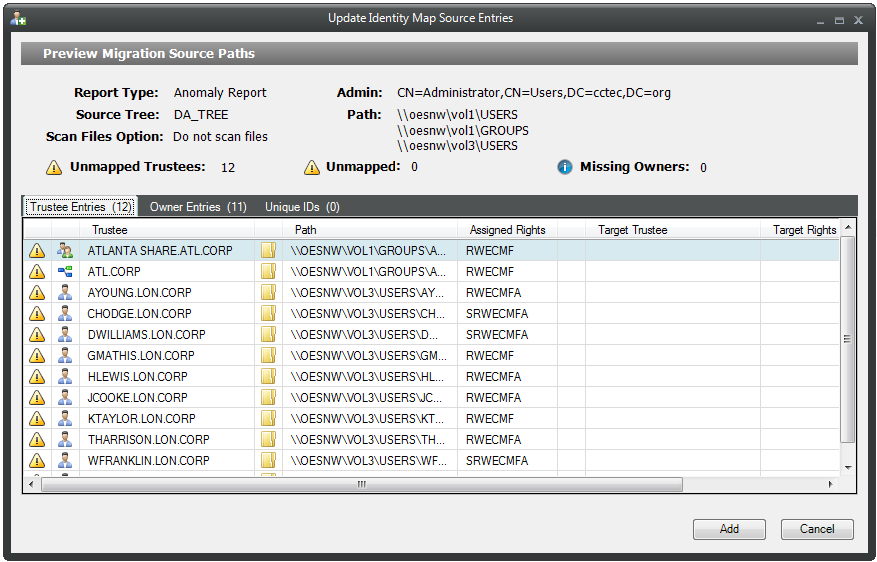Image resolution: width=877 pixels, height=562 pixels.
Task: Click vertical scrollbar up arrow
Action: point(848,227)
